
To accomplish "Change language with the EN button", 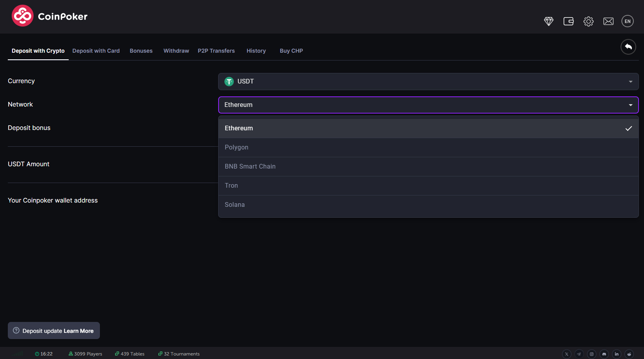I will point(627,21).
